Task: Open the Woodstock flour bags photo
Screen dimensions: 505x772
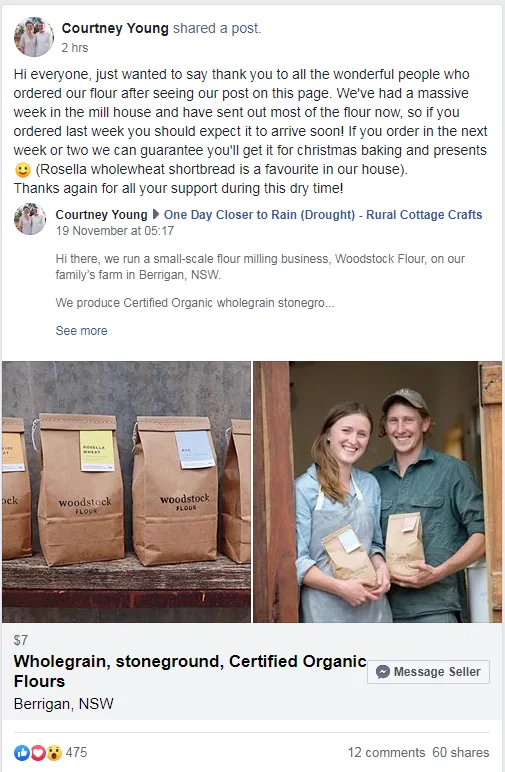Action: click(x=126, y=492)
